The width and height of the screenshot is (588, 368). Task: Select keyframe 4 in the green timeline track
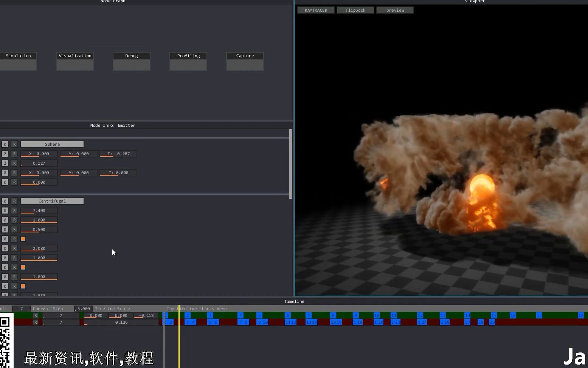240,315
